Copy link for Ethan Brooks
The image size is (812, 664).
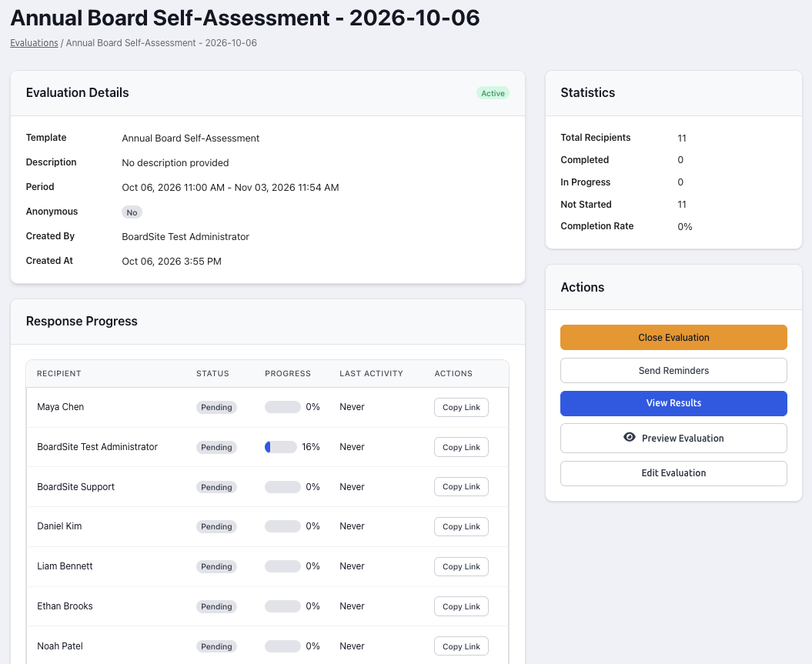[461, 606]
